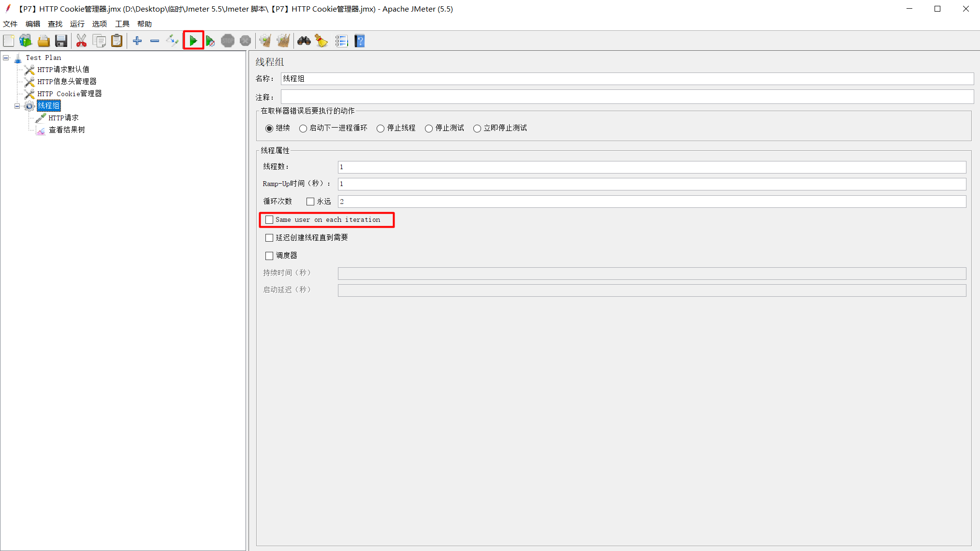Collapse the 线程组 tree node
This screenshot has width=980, height=551.
[x=17, y=106]
